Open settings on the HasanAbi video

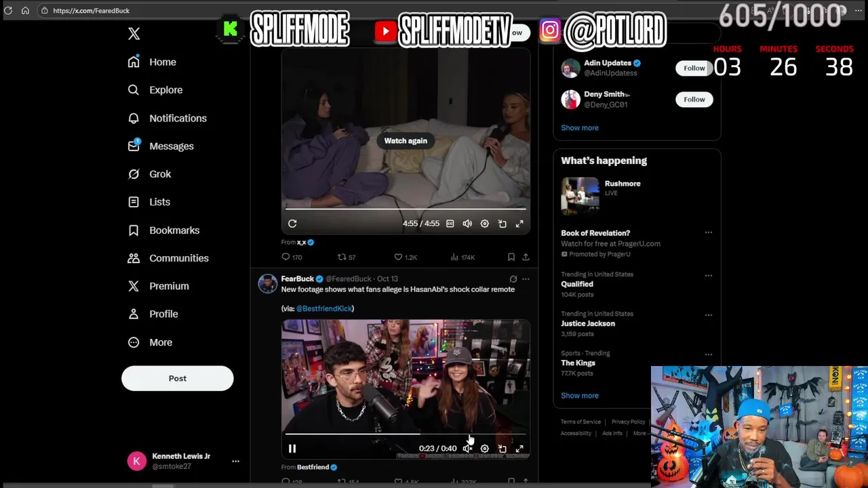pyautogui.click(x=484, y=449)
